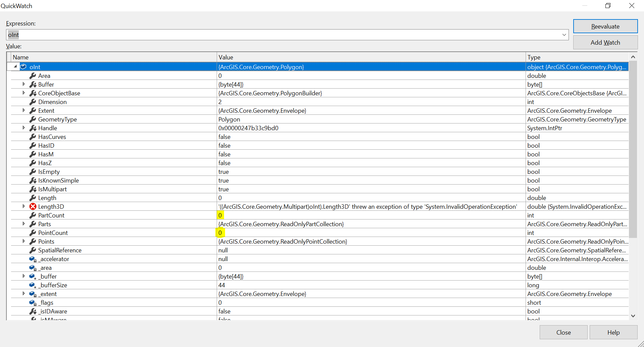
Task: Click the property icon beside IsKnownSimple
Action: 33,181
